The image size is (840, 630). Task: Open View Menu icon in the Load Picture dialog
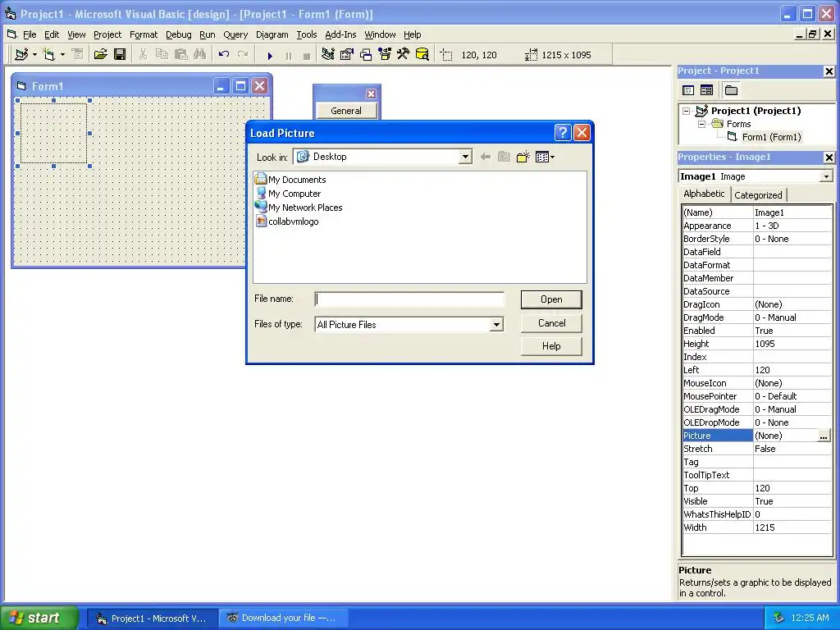tap(545, 157)
